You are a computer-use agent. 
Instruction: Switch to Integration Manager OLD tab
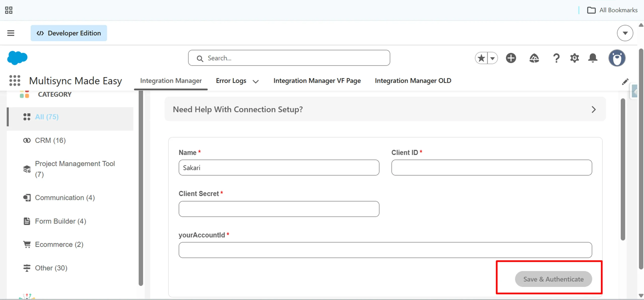[413, 81]
